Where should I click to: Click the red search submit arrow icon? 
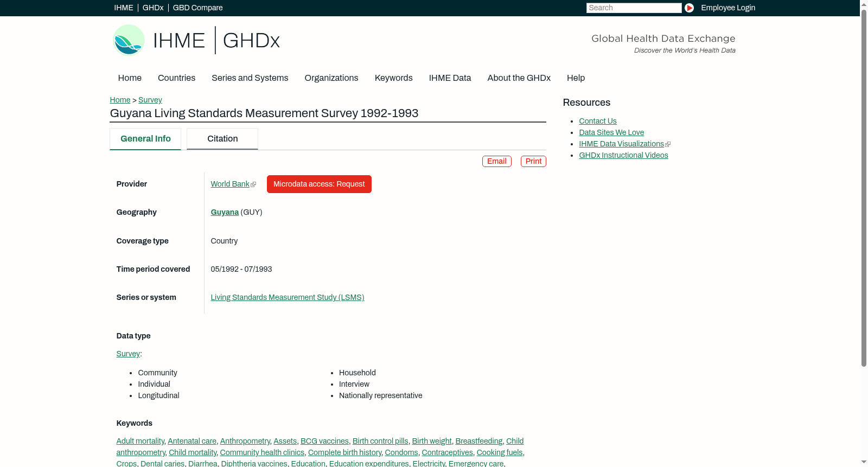point(689,8)
